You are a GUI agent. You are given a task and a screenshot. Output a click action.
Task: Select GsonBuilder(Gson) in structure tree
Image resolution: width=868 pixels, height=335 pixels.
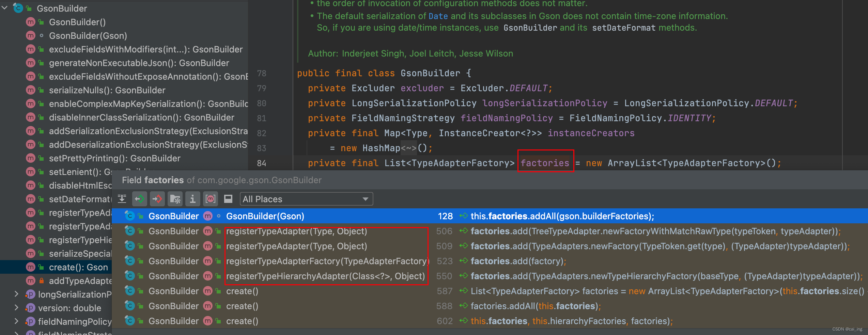coord(88,36)
